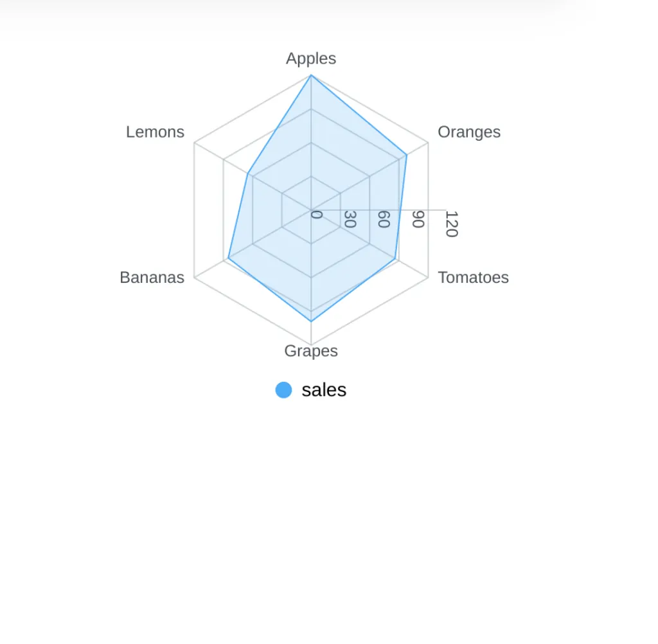
Task: Click the 90 radius tick label
Action: [417, 219]
